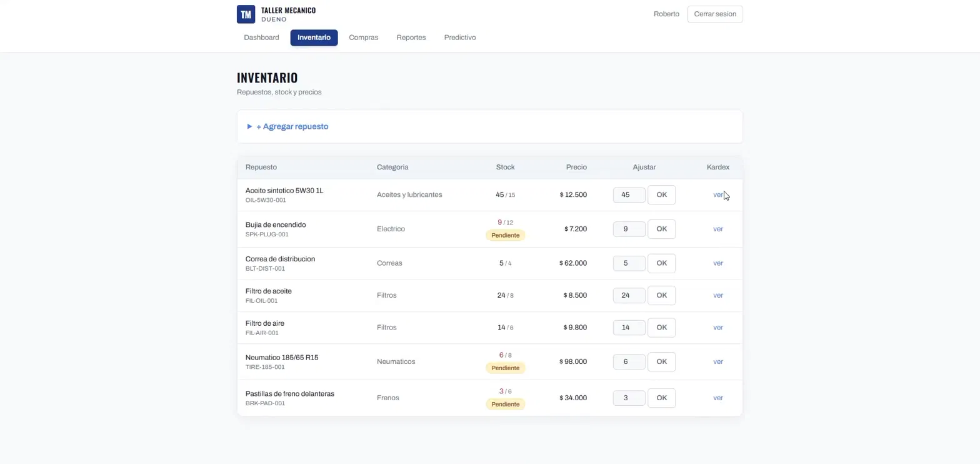The image size is (980, 464).
Task: Confirm adjustment for Pastillas de freno delanteras
Action: click(x=661, y=398)
